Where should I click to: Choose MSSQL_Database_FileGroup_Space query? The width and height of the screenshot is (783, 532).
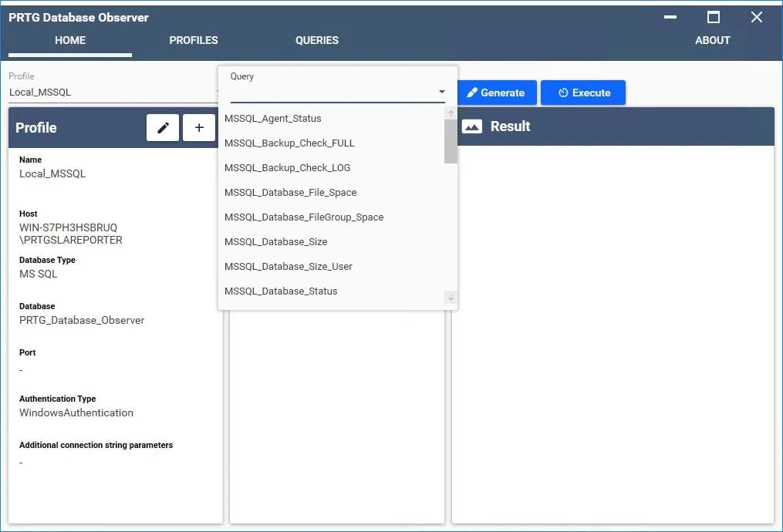pos(331,217)
